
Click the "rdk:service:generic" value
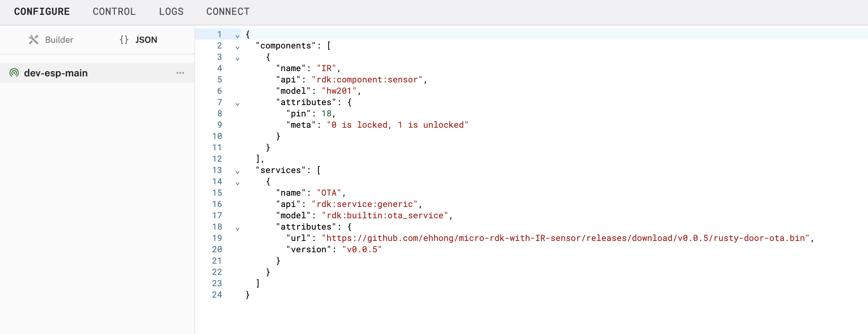tap(365, 204)
